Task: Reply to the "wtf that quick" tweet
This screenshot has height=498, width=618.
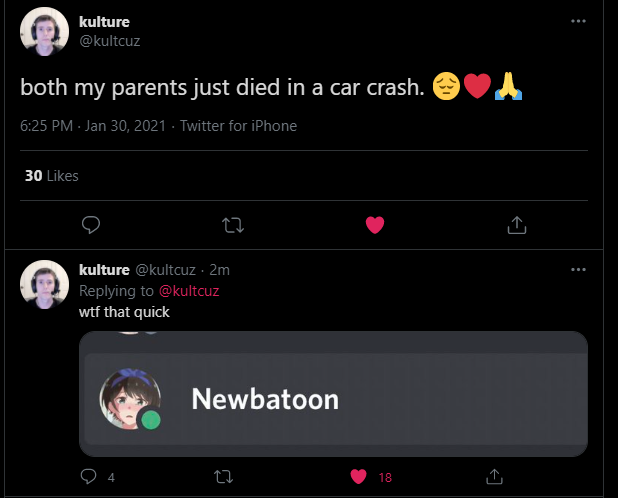Action: pos(89,477)
